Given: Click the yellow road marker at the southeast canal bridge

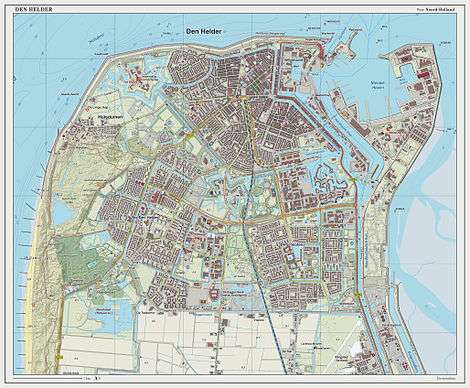Looking at the screenshot, I should (359, 295).
